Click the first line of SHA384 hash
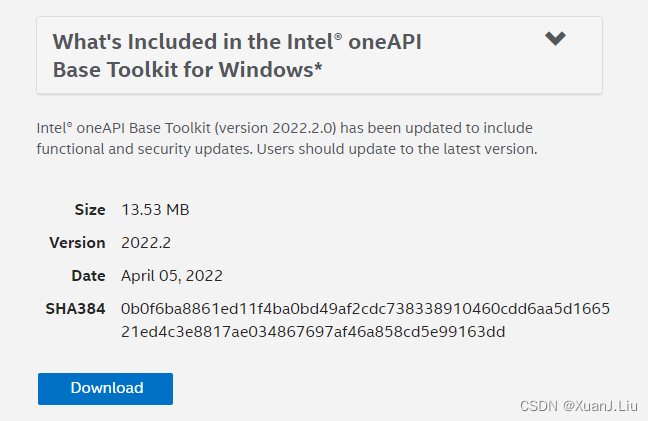 click(x=365, y=308)
